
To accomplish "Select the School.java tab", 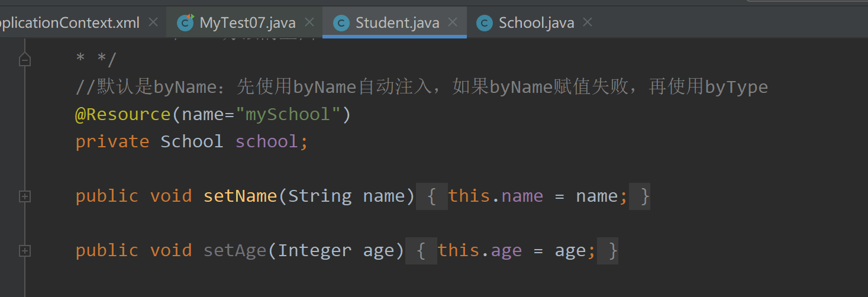I will point(536,23).
